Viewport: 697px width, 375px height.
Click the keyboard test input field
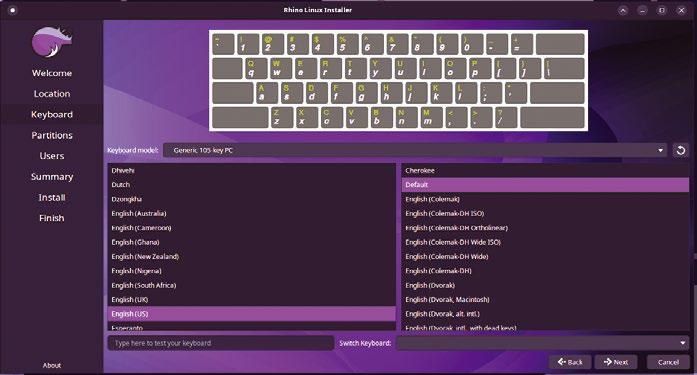pyautogui.click(x=220, y=343)
